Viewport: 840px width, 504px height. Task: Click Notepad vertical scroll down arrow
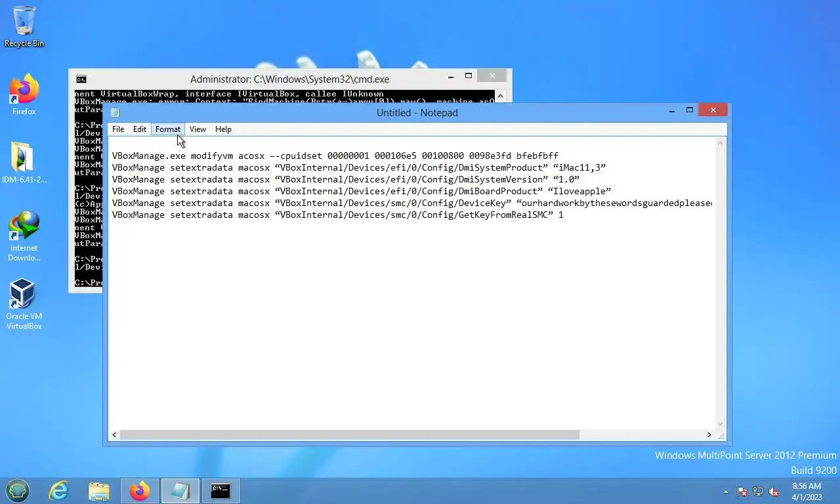tap(720, 424)
